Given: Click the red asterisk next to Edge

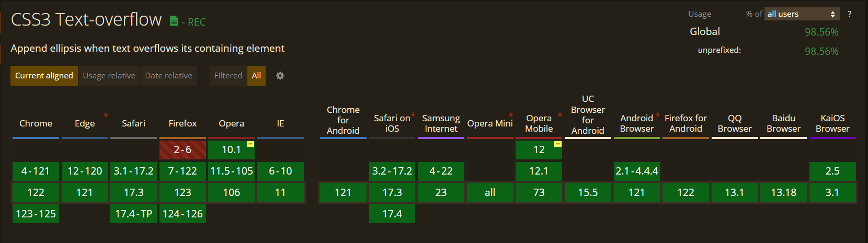Looking at the screenshot, I should click(106, 115).
